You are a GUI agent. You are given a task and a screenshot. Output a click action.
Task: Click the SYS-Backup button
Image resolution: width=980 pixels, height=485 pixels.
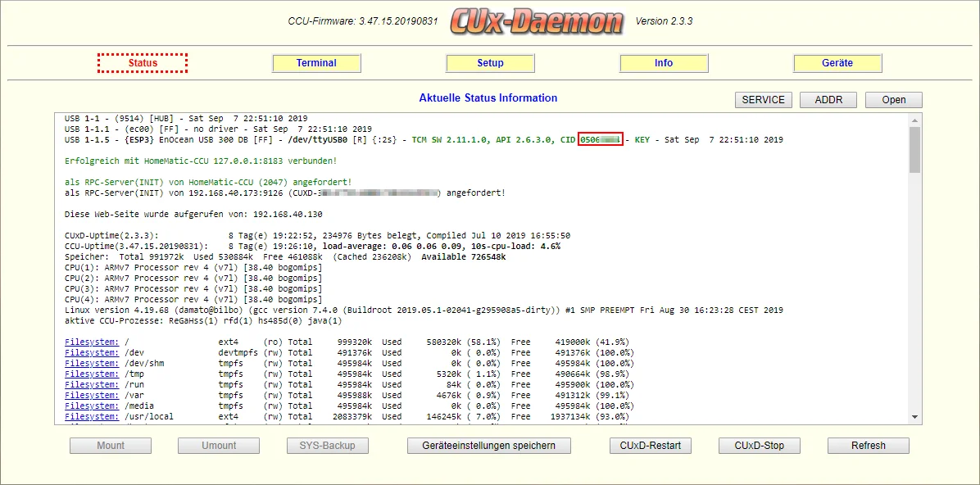point(327,446)
